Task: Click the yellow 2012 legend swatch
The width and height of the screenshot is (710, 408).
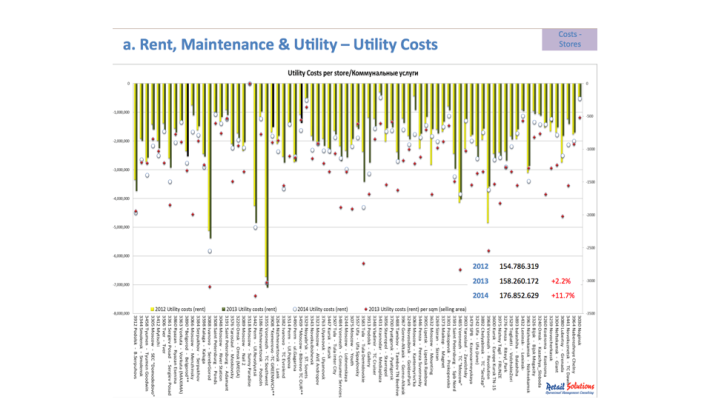Action: (x=152, y=309)
